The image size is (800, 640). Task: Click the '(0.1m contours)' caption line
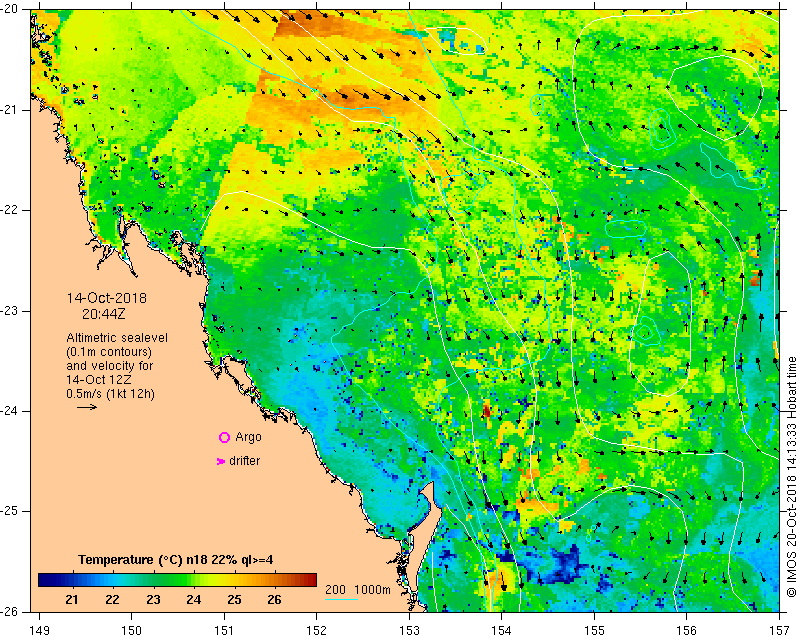pyautogui.click(x=109, y=352)
